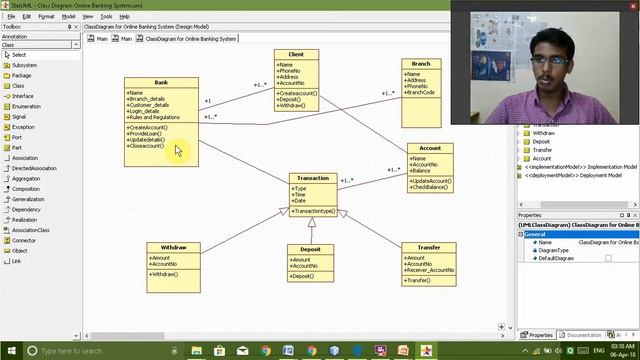Open the View menu

coord(88,17)
